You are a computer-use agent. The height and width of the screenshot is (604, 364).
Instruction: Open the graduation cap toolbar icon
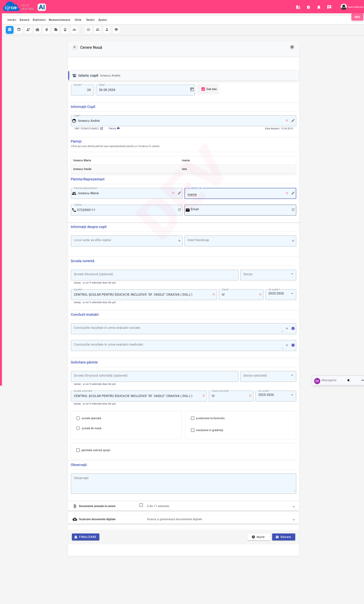[x=116, y=30]
